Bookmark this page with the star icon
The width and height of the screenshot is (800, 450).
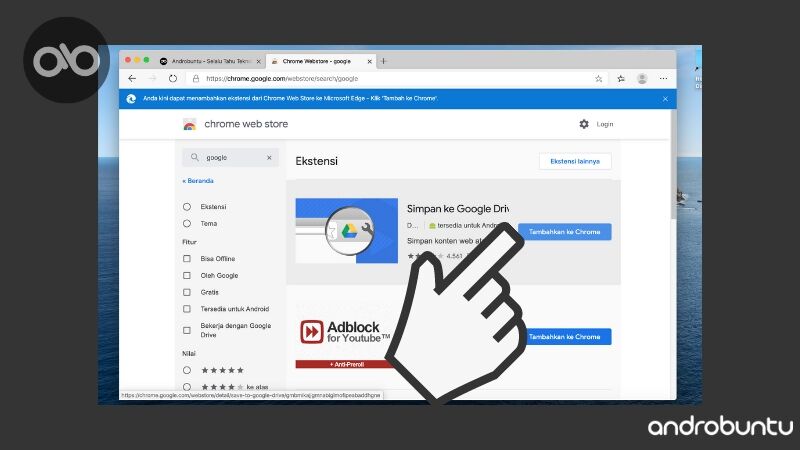click(598, 79)
